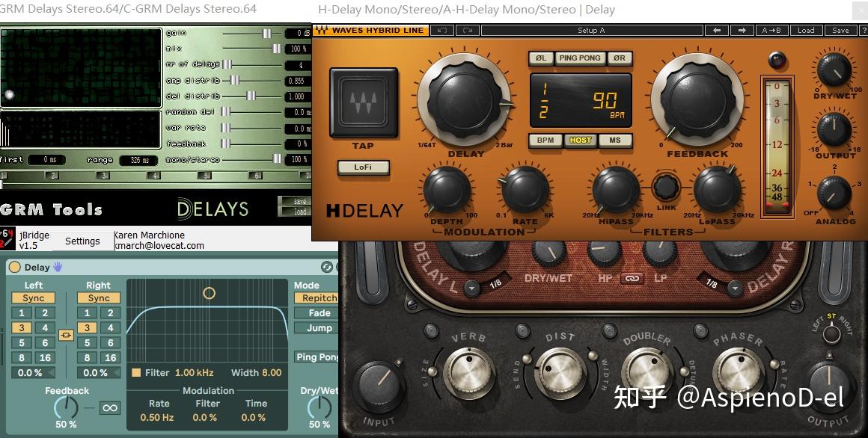Viewport: 868px width, 438px height.
Task: Click the DIST amount knob
Action: pos(559,373)
